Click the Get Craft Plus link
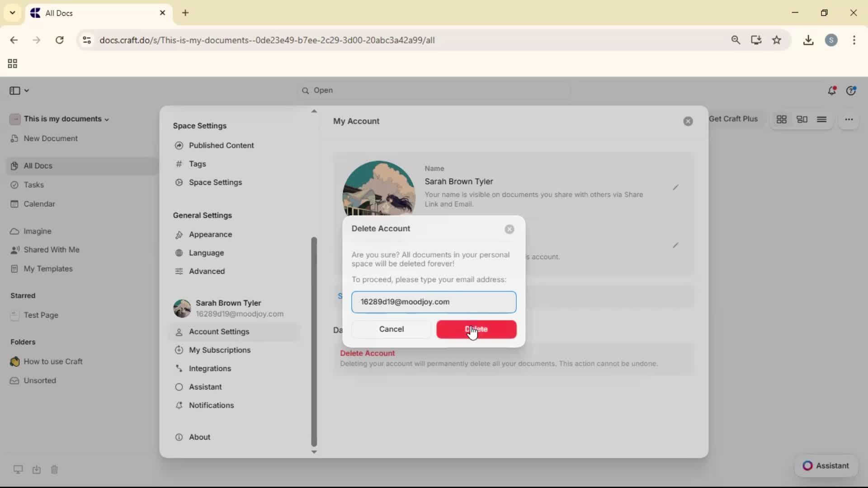This screenshot has width=868, height=488. pyautogui.click(x=733, y=119)
